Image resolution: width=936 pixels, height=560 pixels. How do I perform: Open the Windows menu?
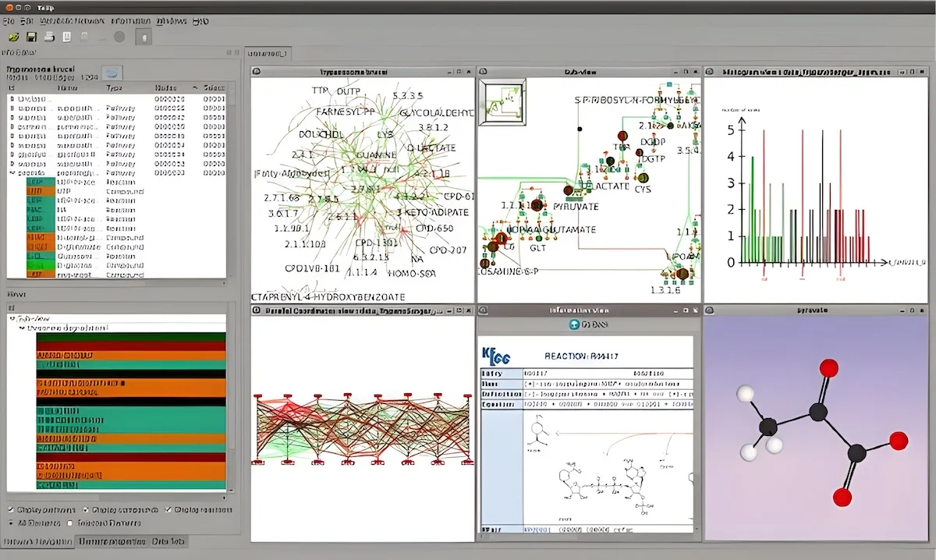coord(171,19)
